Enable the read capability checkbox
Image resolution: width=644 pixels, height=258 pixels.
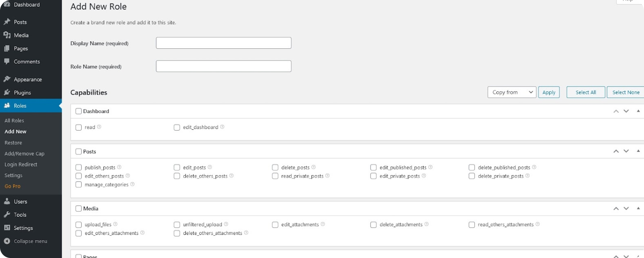coord(78,127)
